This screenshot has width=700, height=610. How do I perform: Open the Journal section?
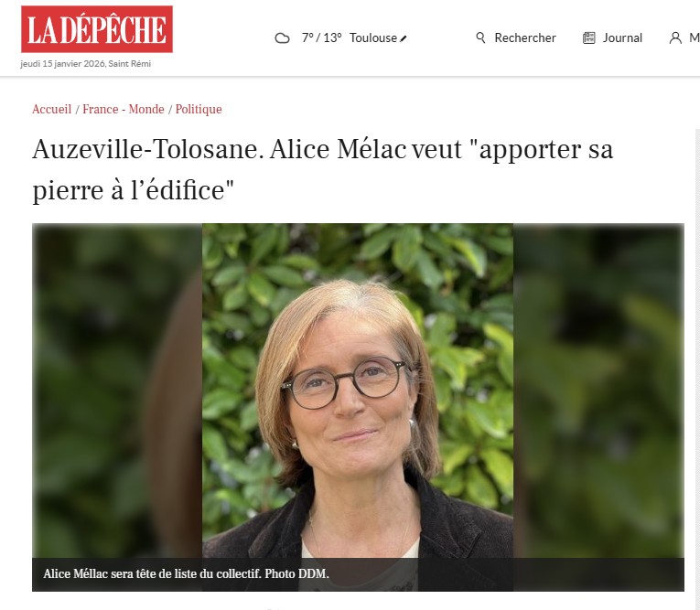(x=622, y=37)
